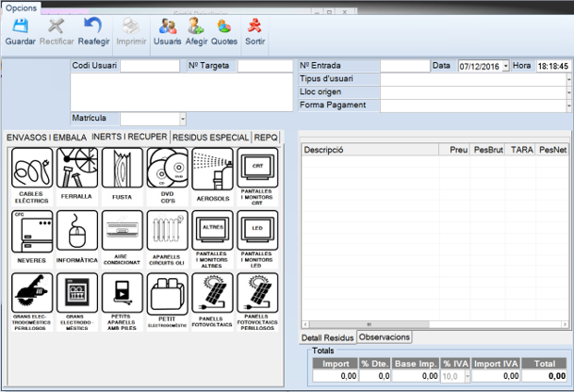Click the Codi Usuari input field

point(150,66)
